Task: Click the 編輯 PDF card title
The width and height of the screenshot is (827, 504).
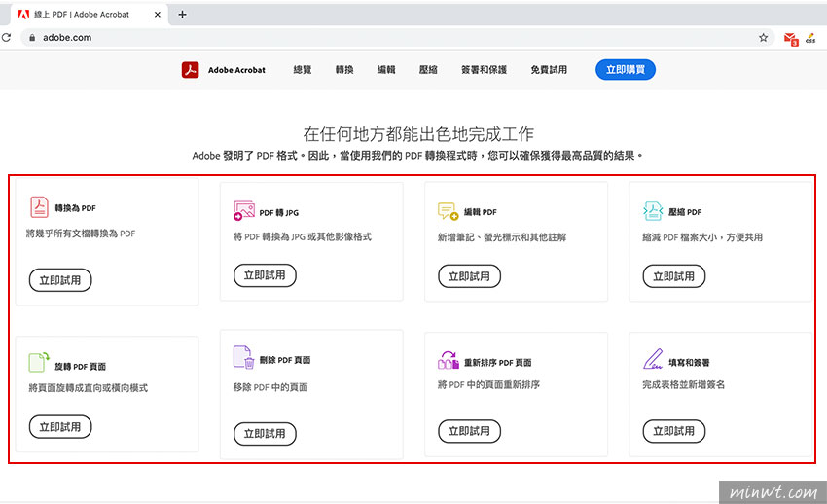Action: pyautogui.click(x=481, y=212)
